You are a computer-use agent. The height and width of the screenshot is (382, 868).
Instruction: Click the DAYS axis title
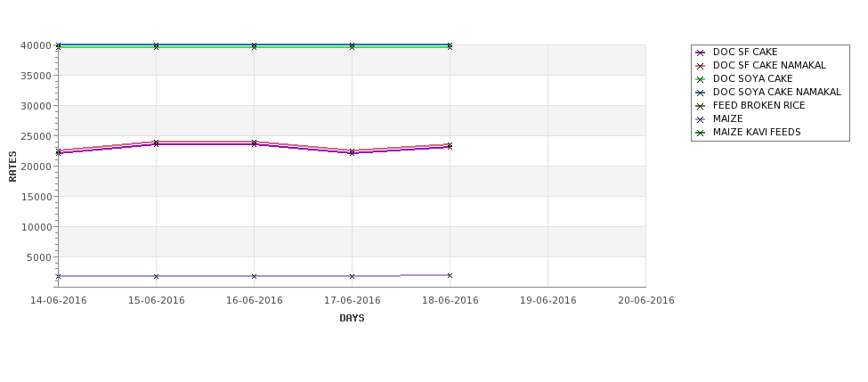[x=352, y=319]
